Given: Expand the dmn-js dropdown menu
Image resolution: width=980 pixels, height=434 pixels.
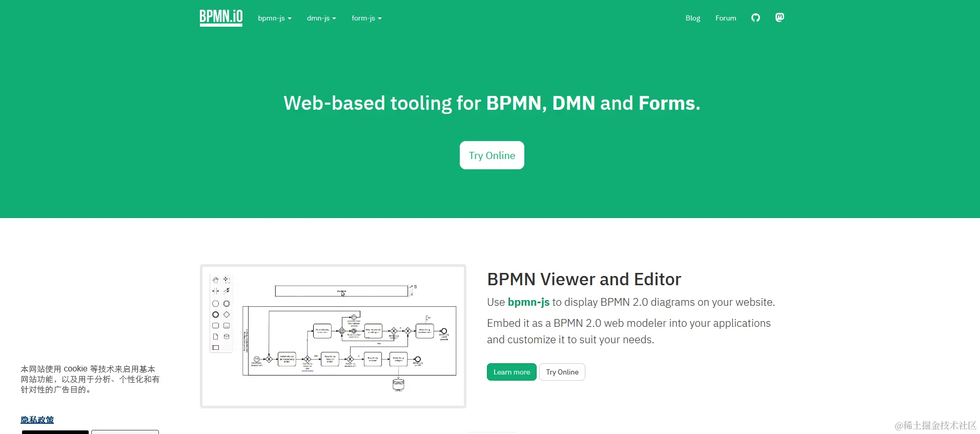Looking at the screenshot, I should [321, 18].
